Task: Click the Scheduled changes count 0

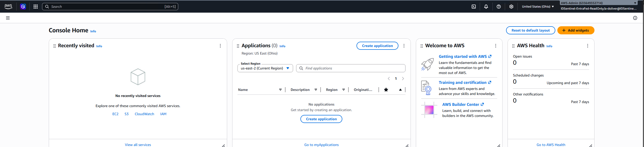Action: tap(515, 82)
